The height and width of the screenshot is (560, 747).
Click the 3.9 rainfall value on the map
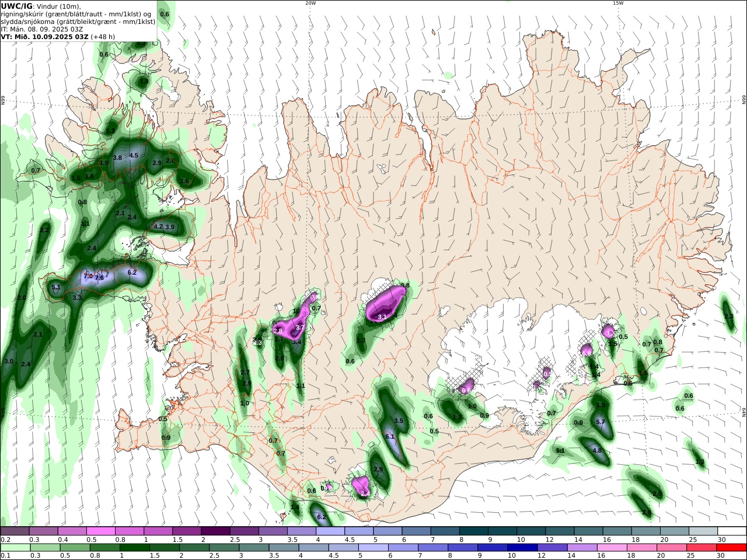point(170,227)
